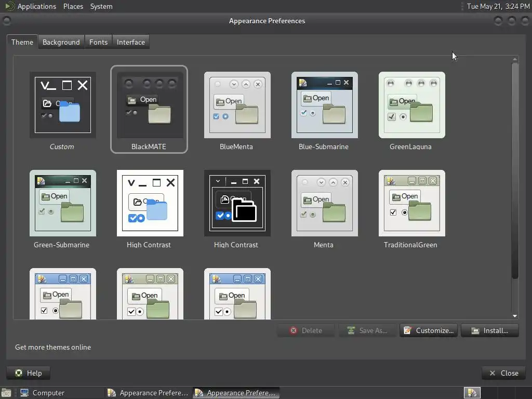Click the scrollbar up arrow
Image resolution: width=532 pixels, height=399 pixels.
[515, 59]
